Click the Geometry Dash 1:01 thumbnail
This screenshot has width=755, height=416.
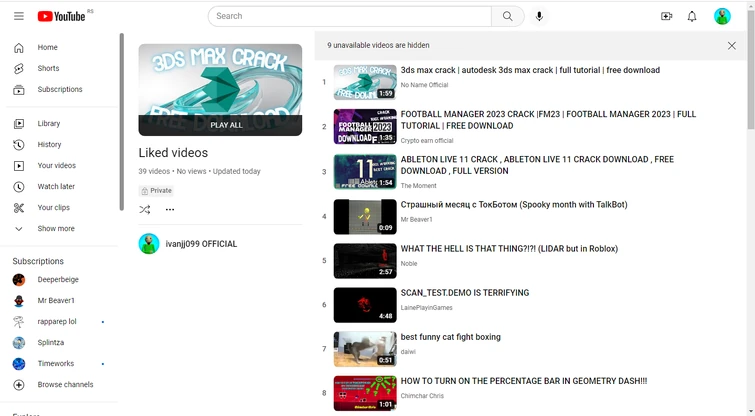[x=365, y=393]
